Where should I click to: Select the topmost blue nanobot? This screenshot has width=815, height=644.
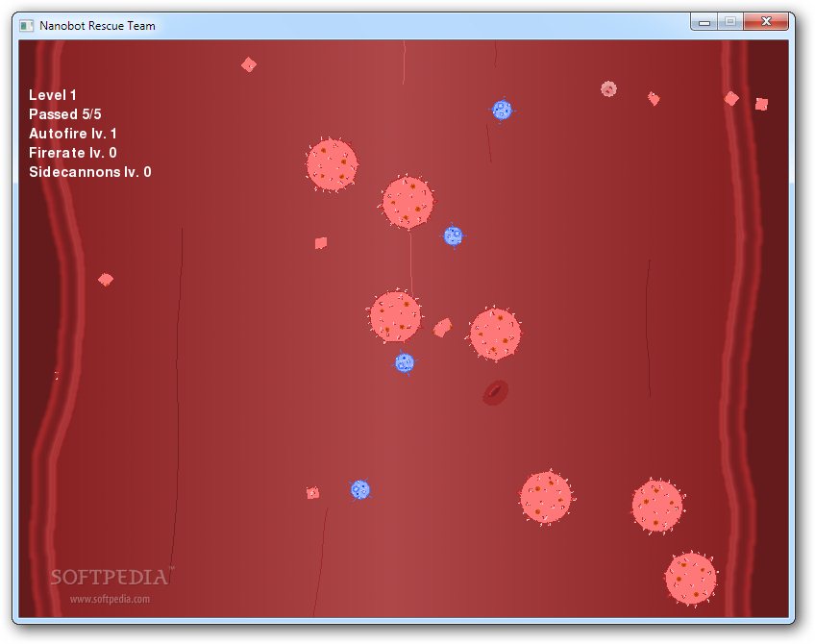pyautogui.click(x=502, y=110)
